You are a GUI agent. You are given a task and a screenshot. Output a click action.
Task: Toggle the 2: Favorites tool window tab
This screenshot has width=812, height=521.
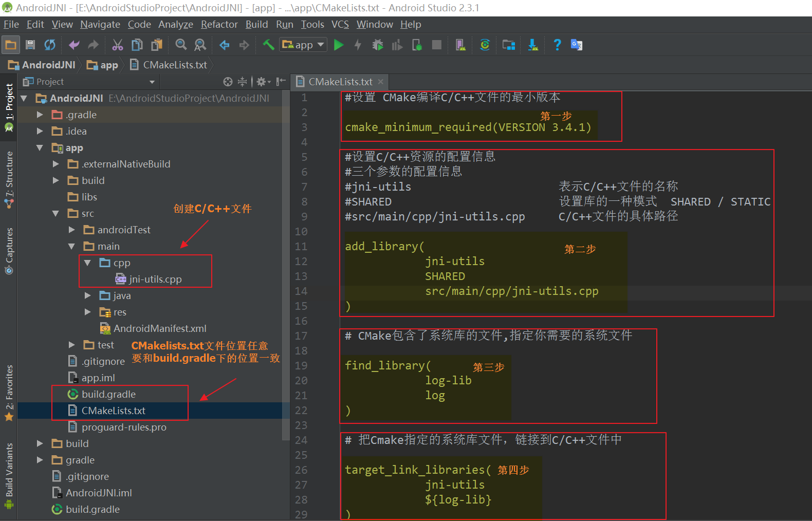point(9,393)
